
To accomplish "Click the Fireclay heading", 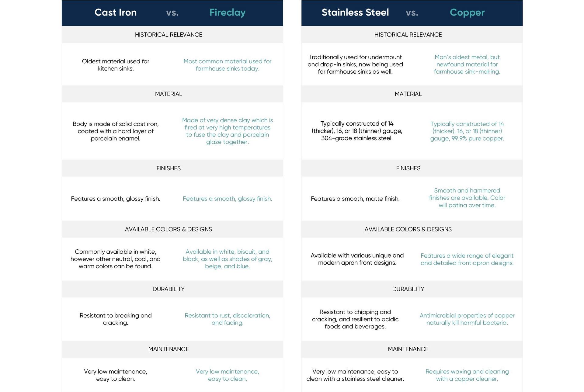I will pyautogui.click(x=228, y=12).
